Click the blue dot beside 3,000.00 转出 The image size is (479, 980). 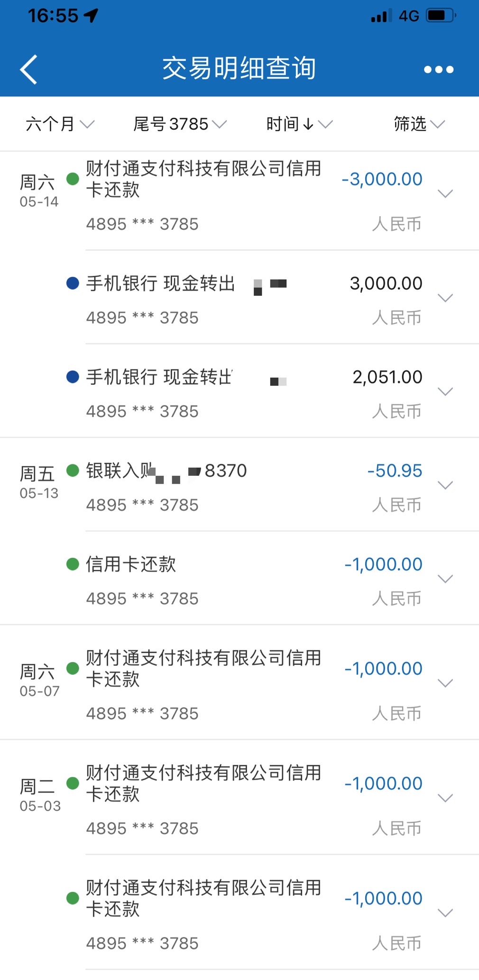[x=73, y=283]
